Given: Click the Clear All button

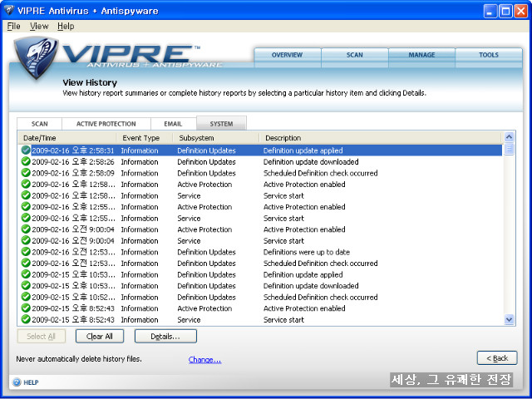Looking at the screenshot, I should click(100, 336).
